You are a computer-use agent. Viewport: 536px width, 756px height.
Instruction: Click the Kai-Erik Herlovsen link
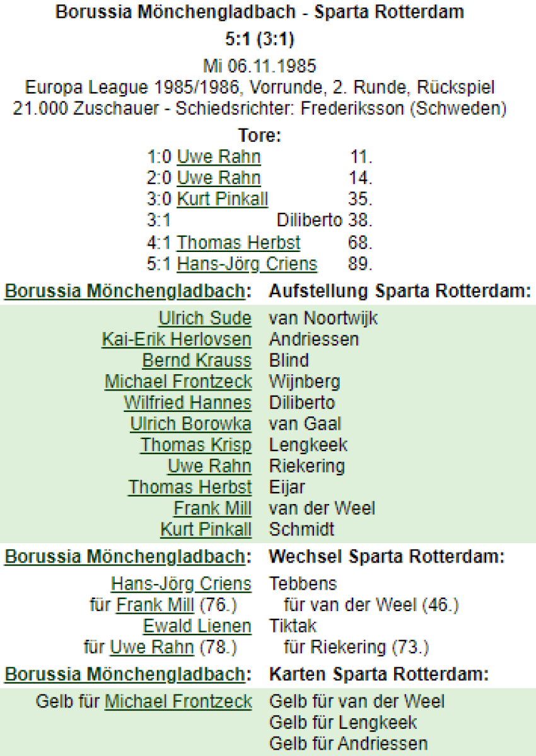click(177, 340)
